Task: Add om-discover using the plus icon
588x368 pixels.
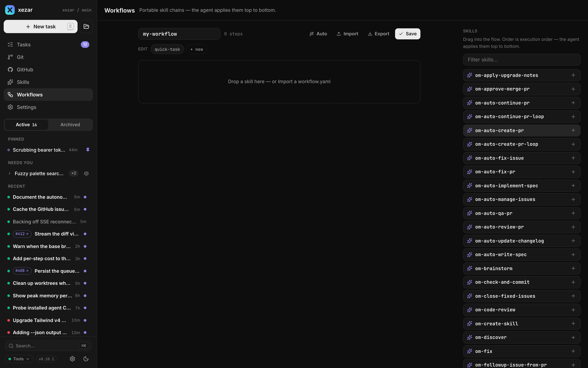Action: point(573,337)
